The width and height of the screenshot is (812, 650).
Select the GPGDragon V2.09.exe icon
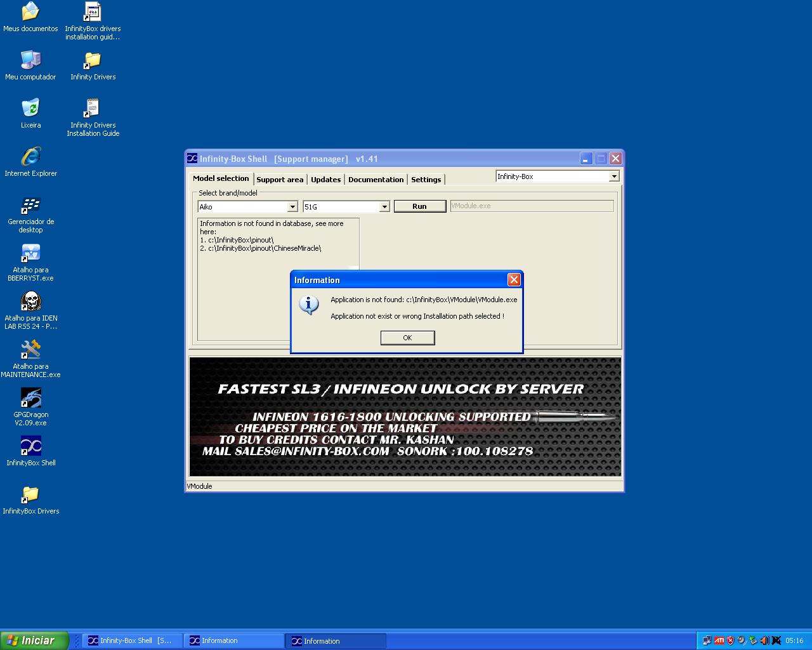pyautogui.click(x=30, y=407)
